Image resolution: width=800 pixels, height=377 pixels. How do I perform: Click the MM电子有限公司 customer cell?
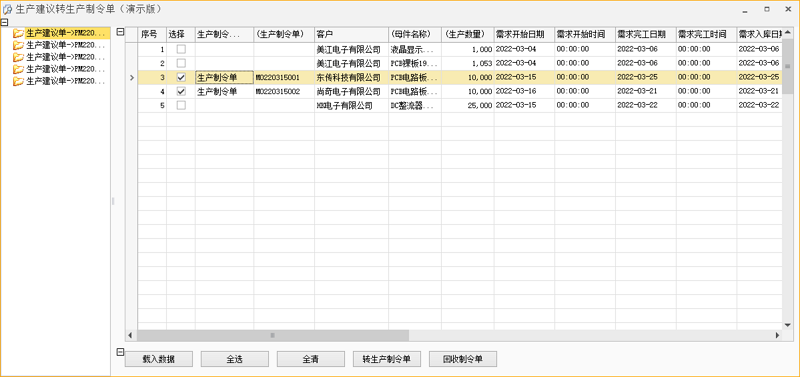coord(352,106)
